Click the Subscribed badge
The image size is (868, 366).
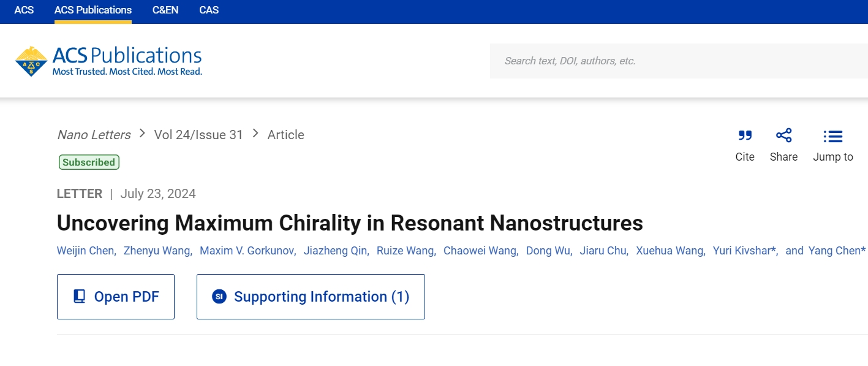(x=89, y=162)
